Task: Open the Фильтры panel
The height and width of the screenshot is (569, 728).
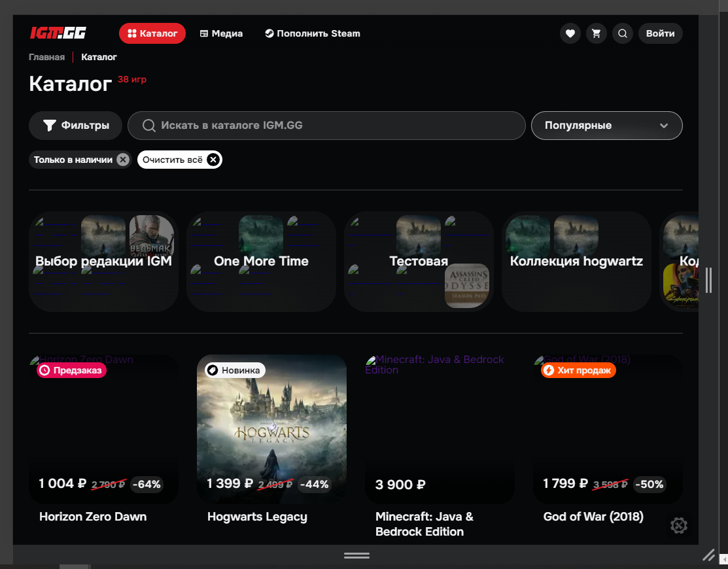Action: click(x=76, y=126)
